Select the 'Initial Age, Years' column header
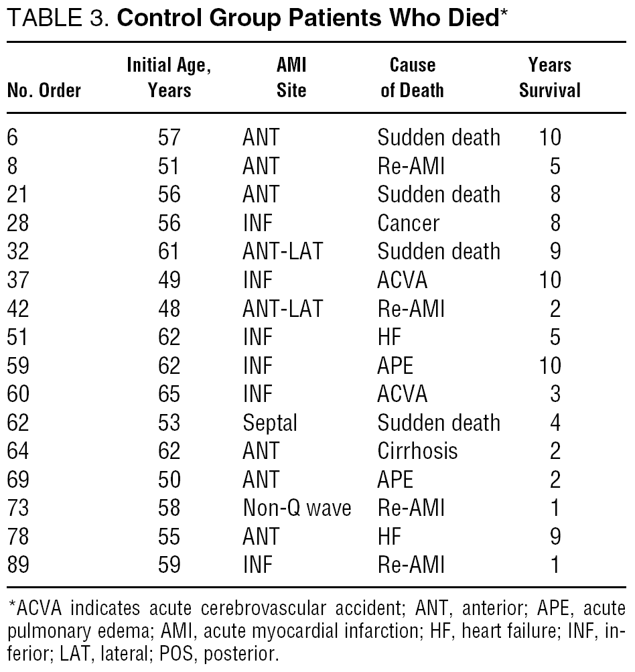This screenshot has width=635, height=672. 169,78
